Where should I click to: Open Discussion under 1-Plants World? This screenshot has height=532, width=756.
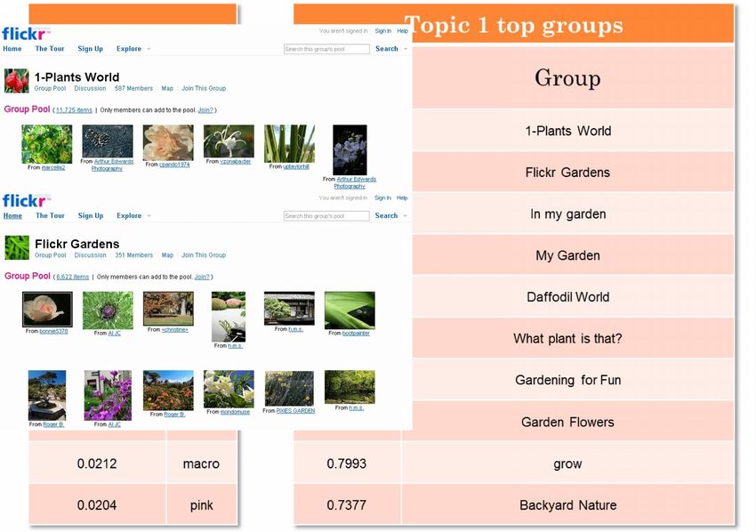coord(90,88)
